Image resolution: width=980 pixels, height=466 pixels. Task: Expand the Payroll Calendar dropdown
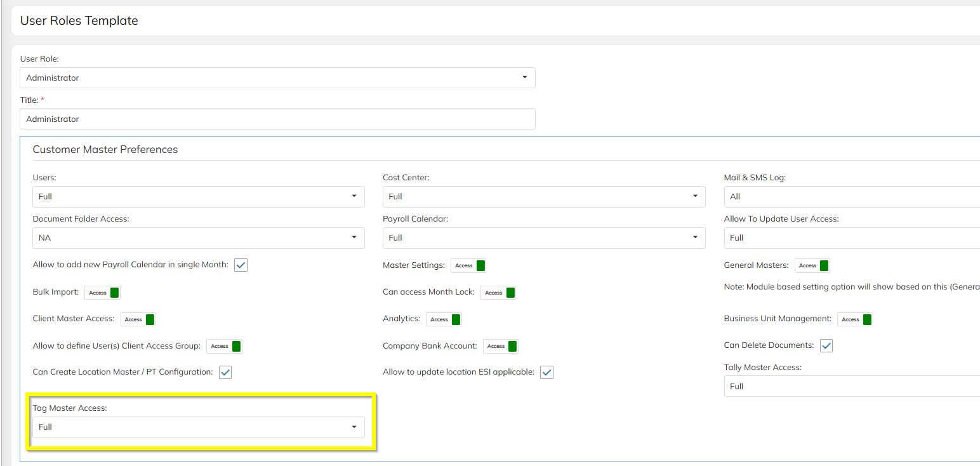point(543,238)
